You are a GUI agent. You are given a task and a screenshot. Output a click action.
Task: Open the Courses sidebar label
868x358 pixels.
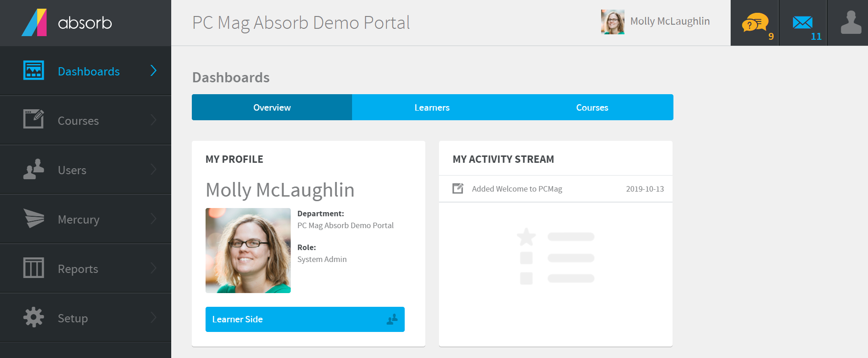[x=78, y=121]
